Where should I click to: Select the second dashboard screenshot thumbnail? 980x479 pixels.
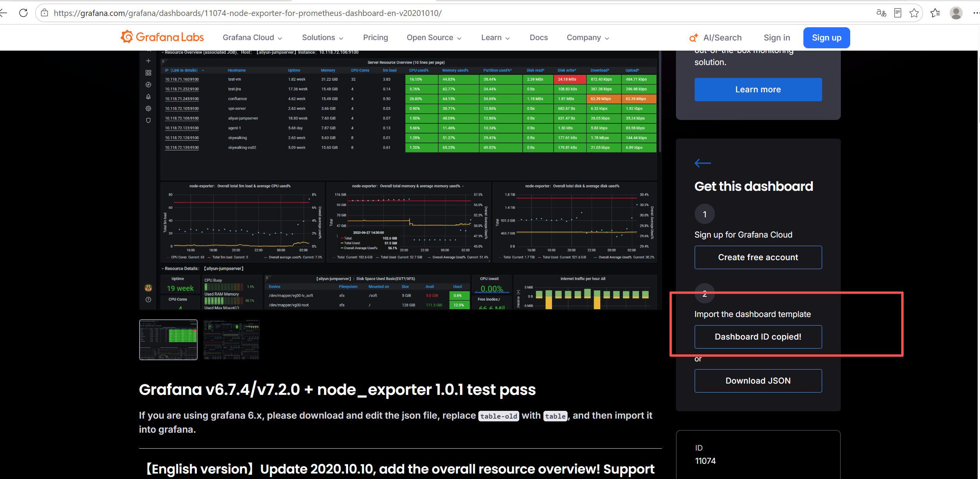click(x=231, y=340)
